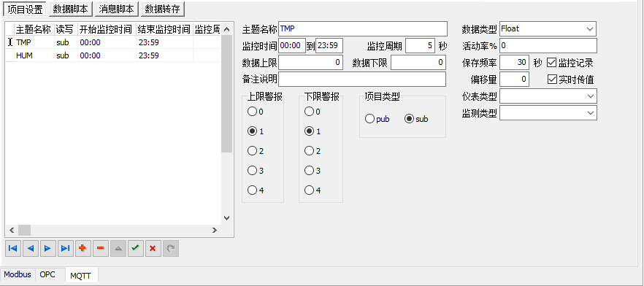Screen dimensions: 644x286
Task: Click the 保存频率 field showing 30
Action: tap(514, 62)
